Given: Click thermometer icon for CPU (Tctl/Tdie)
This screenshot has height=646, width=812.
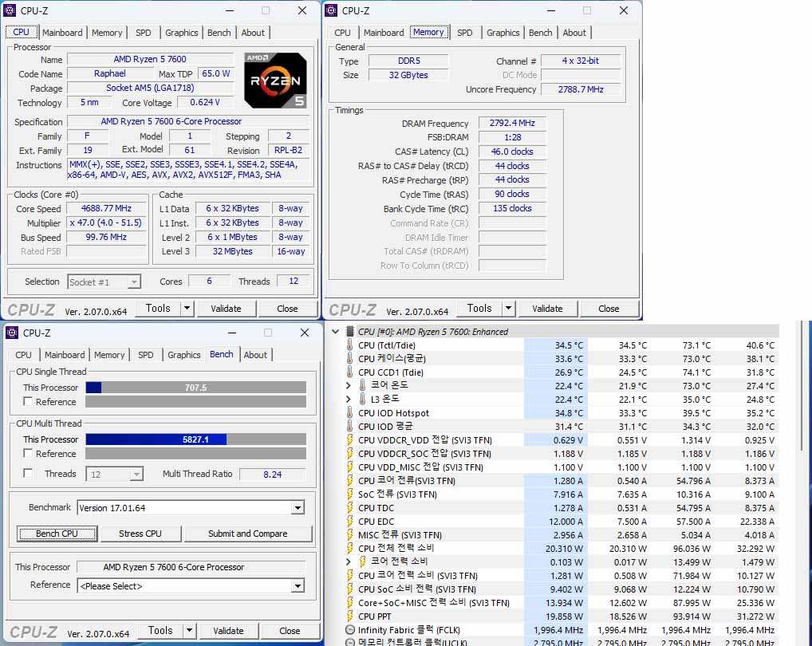Looking at the screenshot, I should tap(350, 345).
